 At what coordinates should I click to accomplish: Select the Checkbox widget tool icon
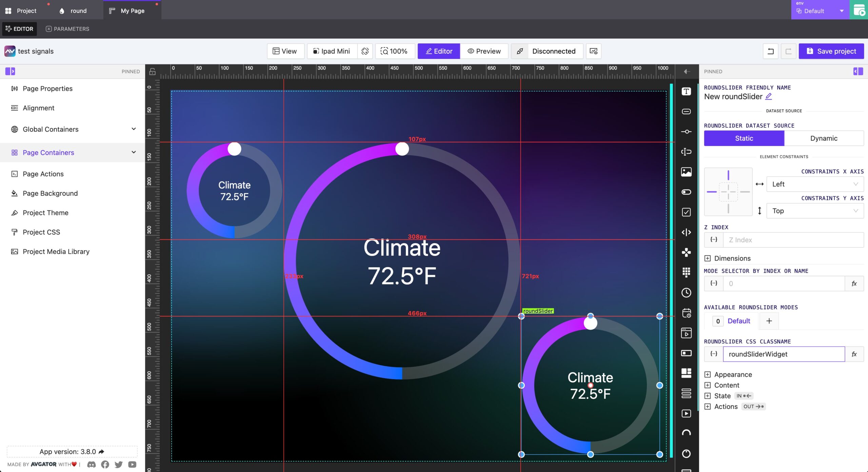(686, 212)
